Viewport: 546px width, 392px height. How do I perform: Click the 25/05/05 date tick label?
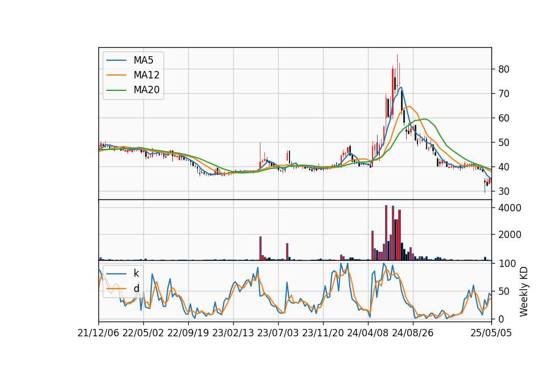[491, 333]
